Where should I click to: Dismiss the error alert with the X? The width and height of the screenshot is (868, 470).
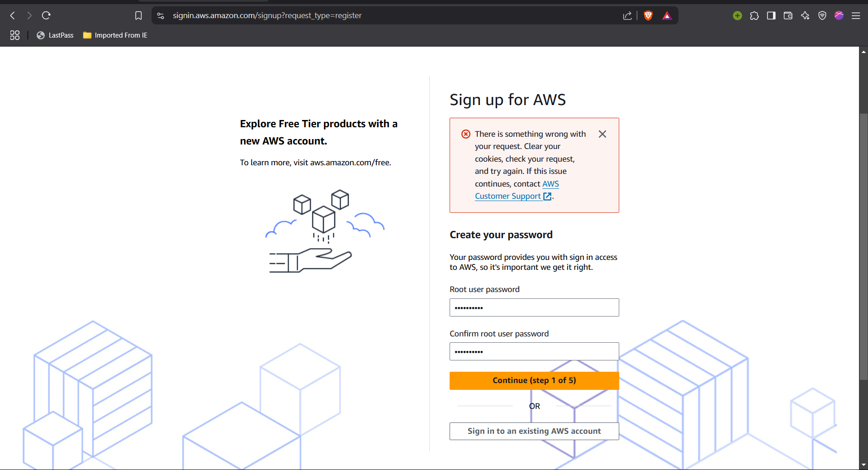[x=602, y=134]
